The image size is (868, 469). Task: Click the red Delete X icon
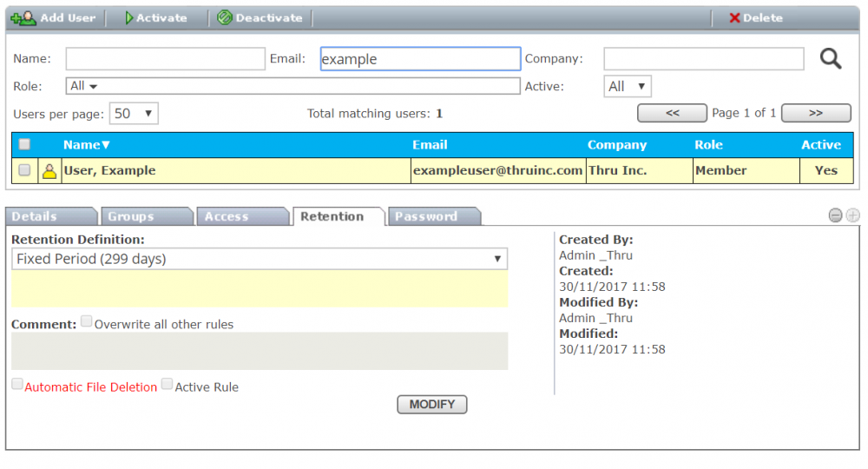[x=734, y=17]
